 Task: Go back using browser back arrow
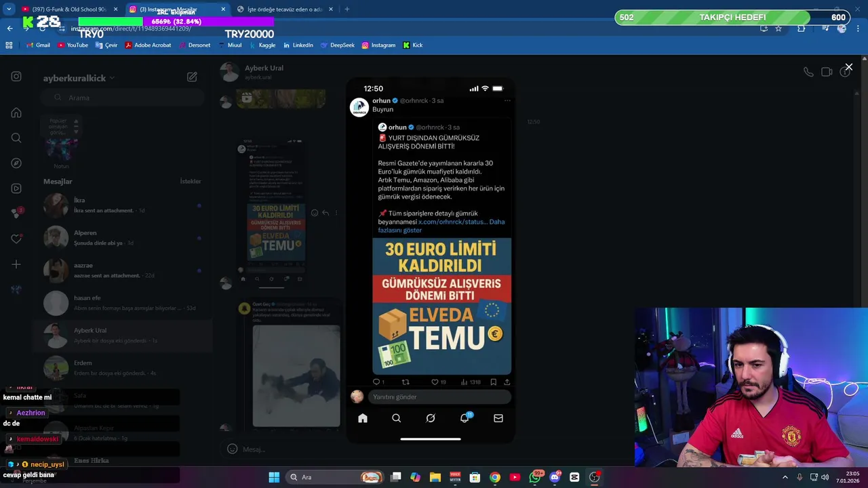(x=9, y=28)
